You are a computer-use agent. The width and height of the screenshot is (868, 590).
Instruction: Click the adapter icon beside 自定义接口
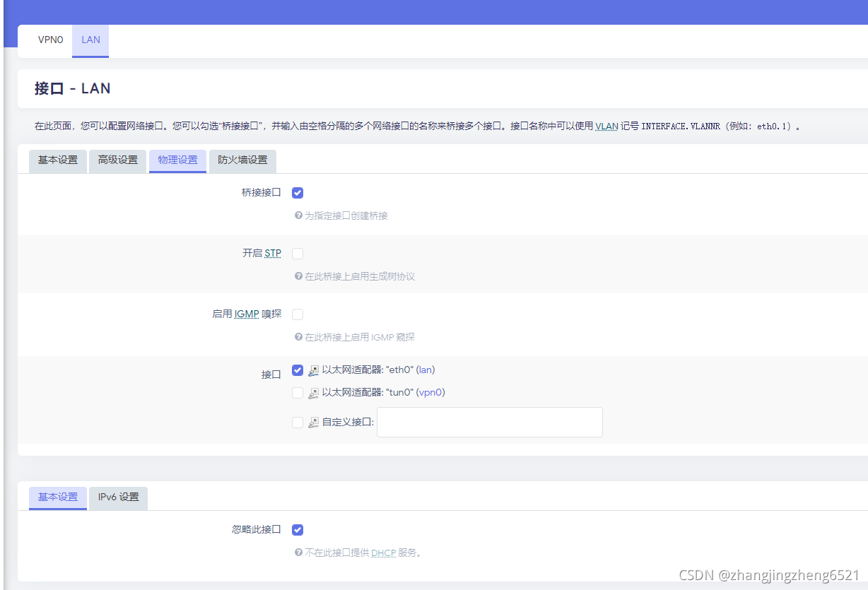click(x=313, y=422)
